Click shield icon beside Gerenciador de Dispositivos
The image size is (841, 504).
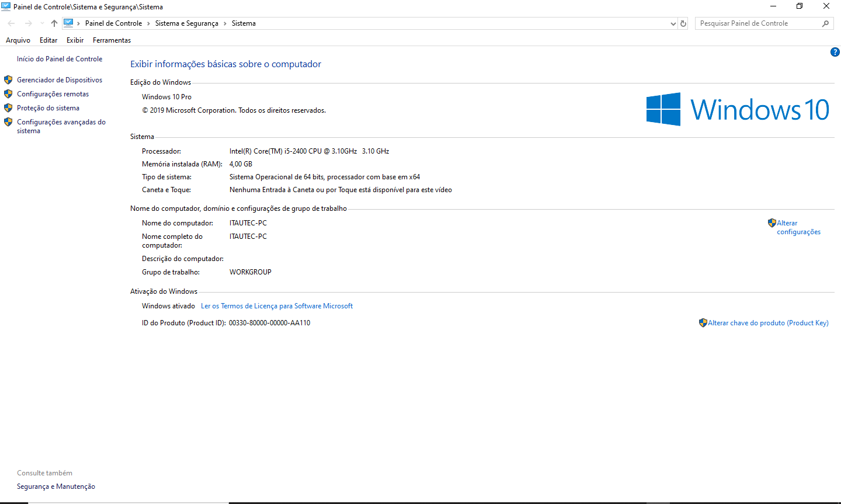click(x=8, y=80)
